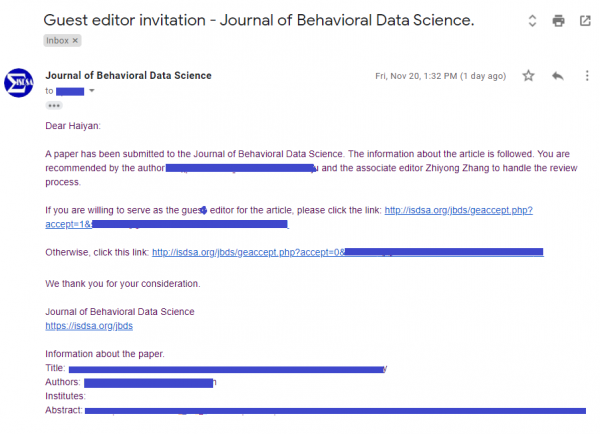Click the email subject heading
Viewport: 600px width, 434px height.
[x=259, y=20]
